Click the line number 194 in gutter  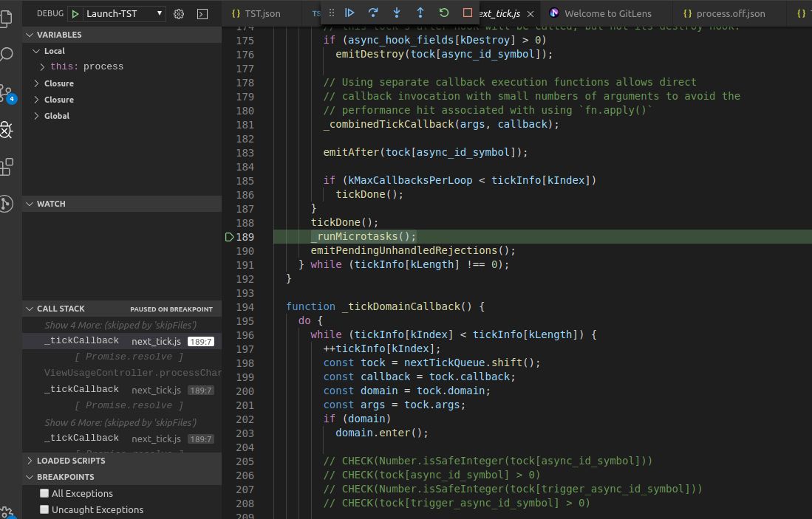245,307
